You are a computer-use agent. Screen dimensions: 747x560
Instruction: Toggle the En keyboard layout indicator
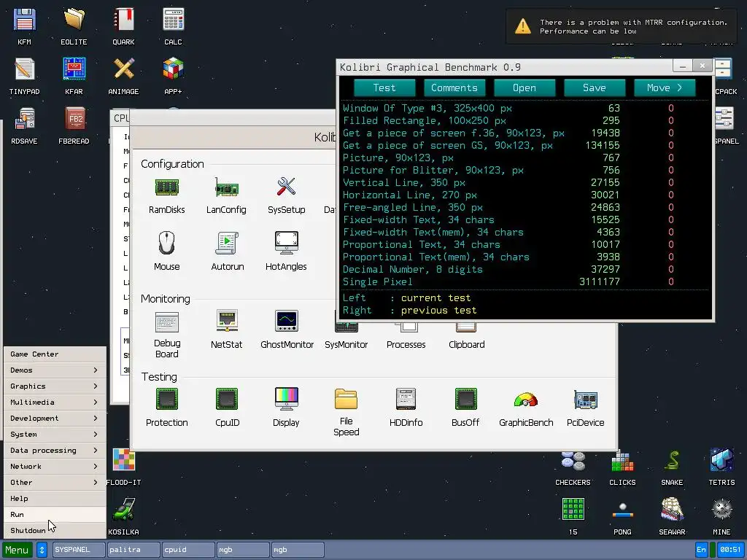coord(701,550)
